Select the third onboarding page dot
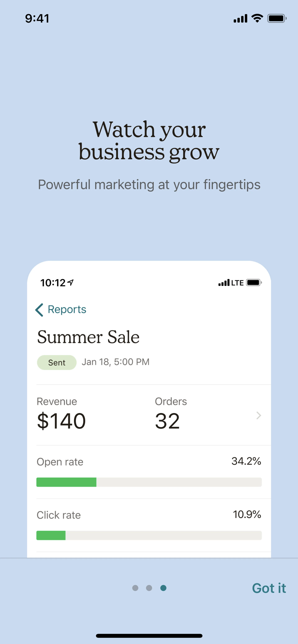This screenshot has width=298, height=644. pyautogui.click(x=163, y=588)
